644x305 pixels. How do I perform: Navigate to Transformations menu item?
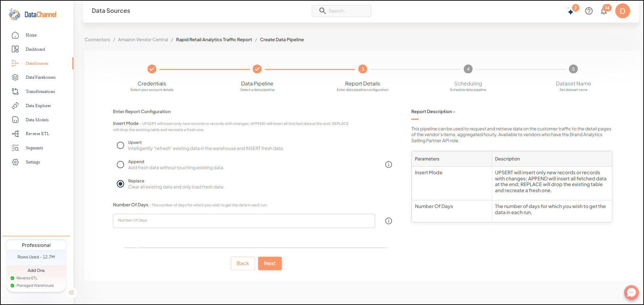(40, 92)
